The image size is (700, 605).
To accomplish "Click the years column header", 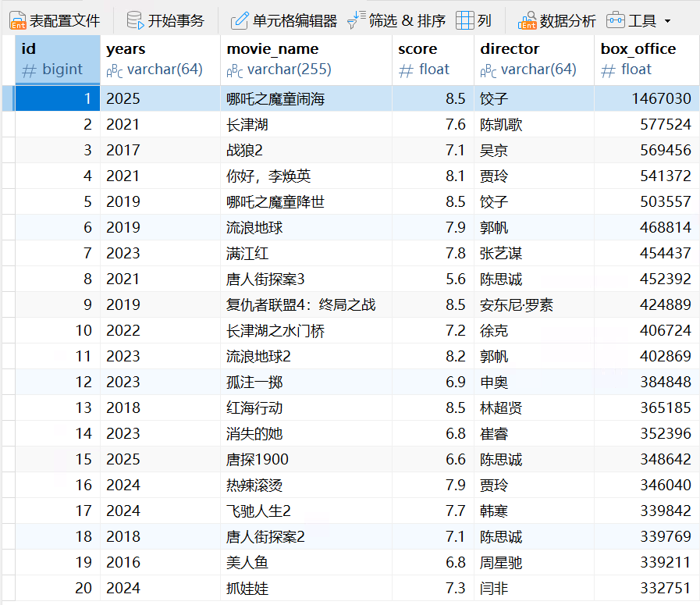I will [x=160, y=59].
